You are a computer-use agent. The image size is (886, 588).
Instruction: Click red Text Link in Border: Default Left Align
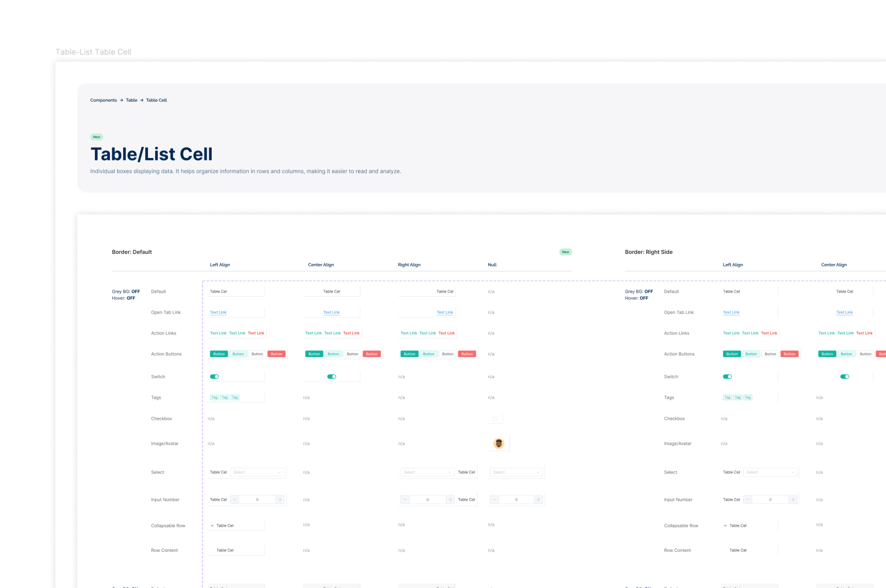point(256,333)
